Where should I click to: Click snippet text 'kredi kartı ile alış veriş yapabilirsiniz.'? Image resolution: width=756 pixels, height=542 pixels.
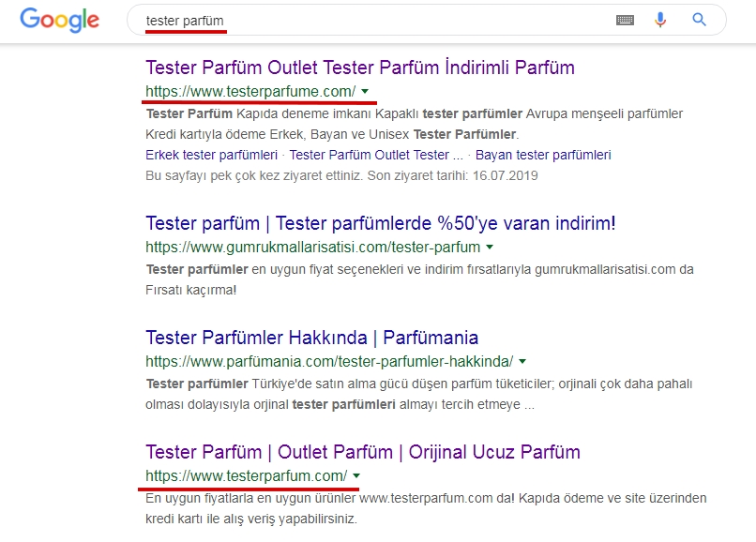[x=251, y=519]
